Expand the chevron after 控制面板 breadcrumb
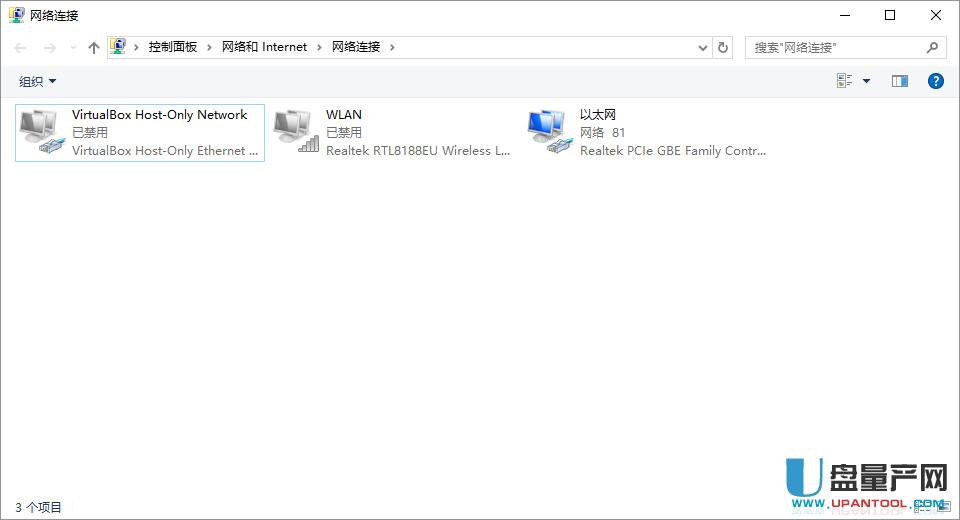 [210, 47]
